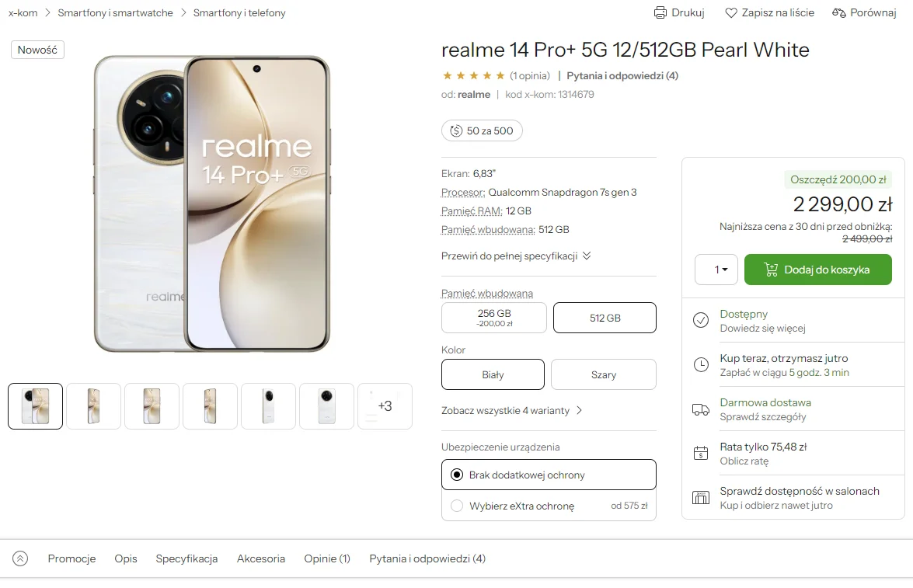The height and width of the screenshot is (588, 913).
Task: Add the phone with Dodaj do koszyka
Action: click(x=817, y=270)
